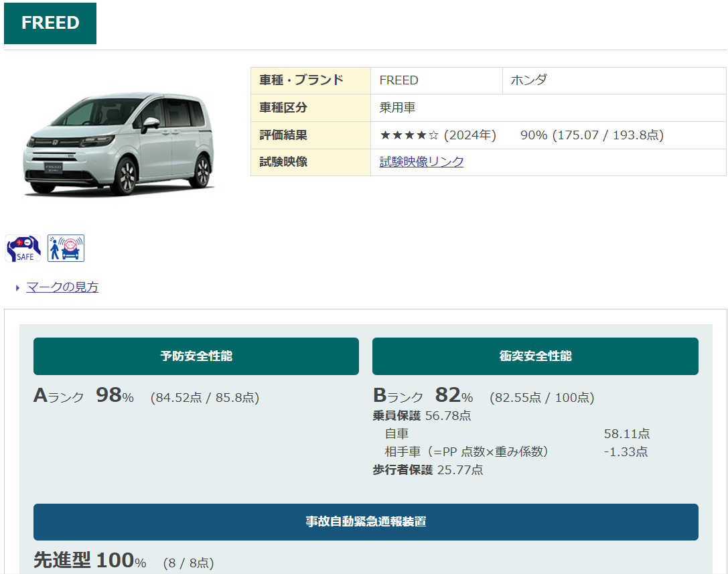This screenshot has width=728, height=574.
Task: Click the 歩行者保護 25.77点 line
Action: (x=427, y=470)
